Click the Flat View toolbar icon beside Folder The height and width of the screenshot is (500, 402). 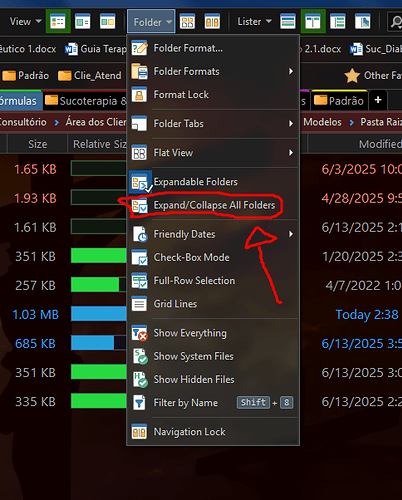pos(187,22)
